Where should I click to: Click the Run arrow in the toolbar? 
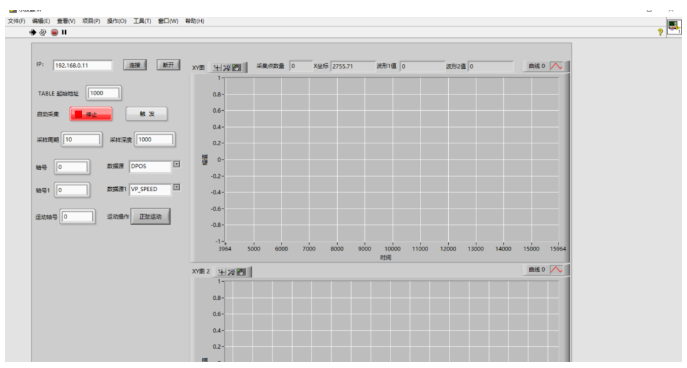[32, 32]
